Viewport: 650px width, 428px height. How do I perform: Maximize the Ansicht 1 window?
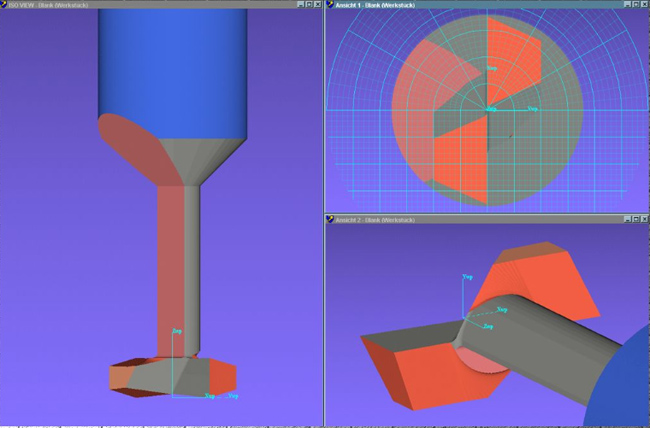tap(634, 5)
